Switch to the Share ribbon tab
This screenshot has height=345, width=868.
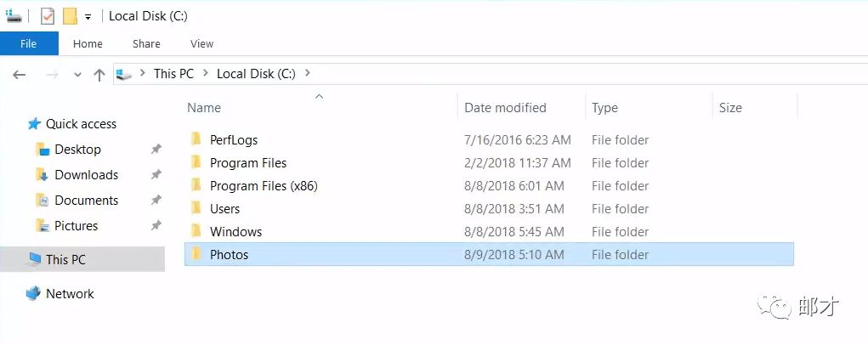click(x=146, y=43)
